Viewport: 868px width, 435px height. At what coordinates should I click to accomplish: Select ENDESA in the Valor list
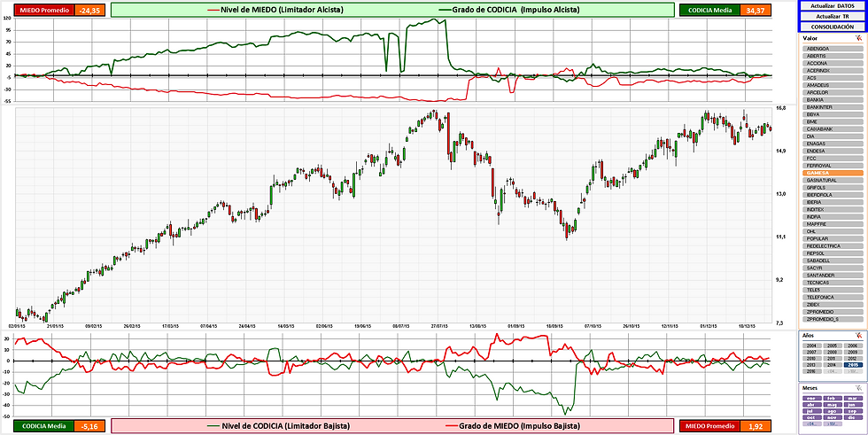[x=833, y=151]
